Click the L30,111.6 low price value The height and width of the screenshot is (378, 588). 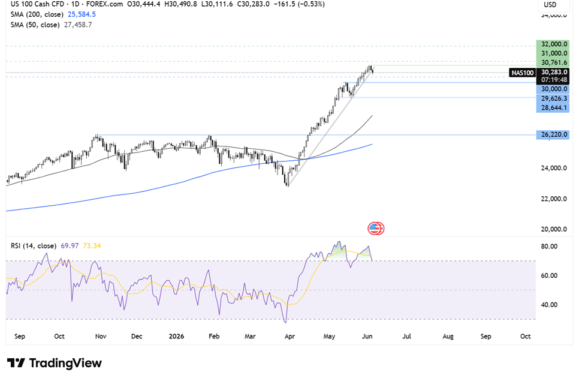tap(217, 4)
